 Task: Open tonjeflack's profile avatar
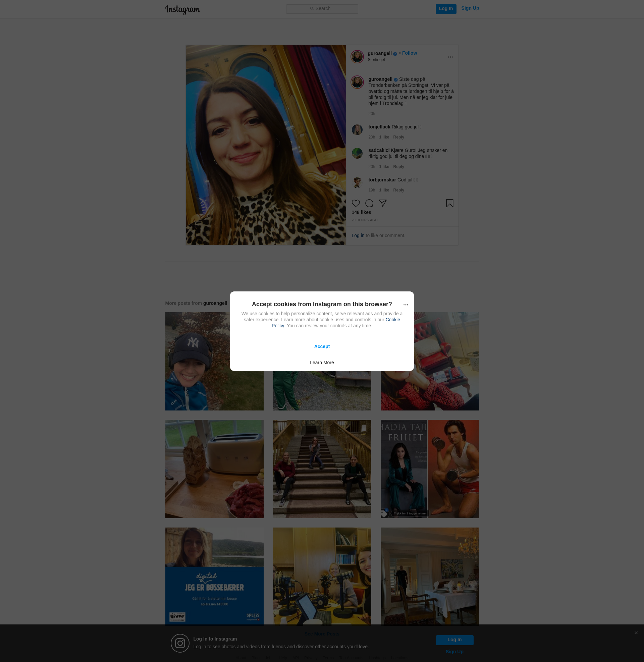tap(357, 129)
